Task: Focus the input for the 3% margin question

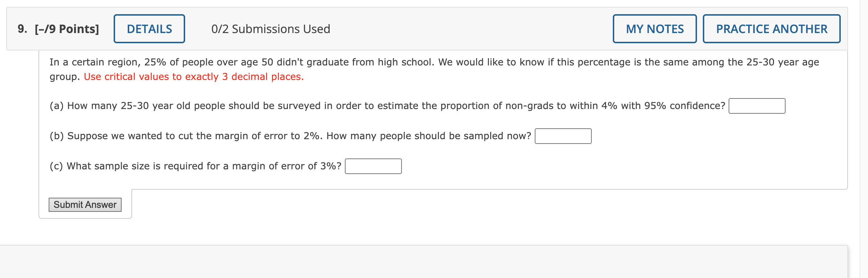Action: coord(373,167)
